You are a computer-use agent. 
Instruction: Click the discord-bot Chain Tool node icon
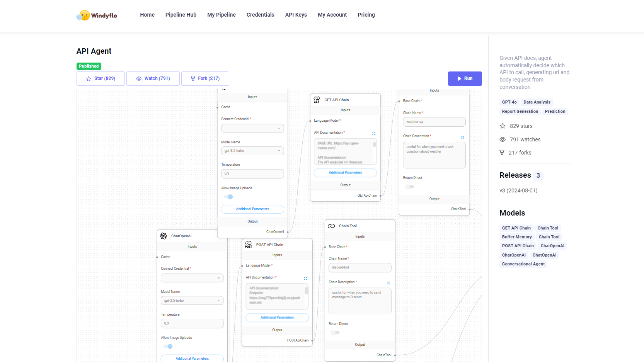tap(331, 226)
